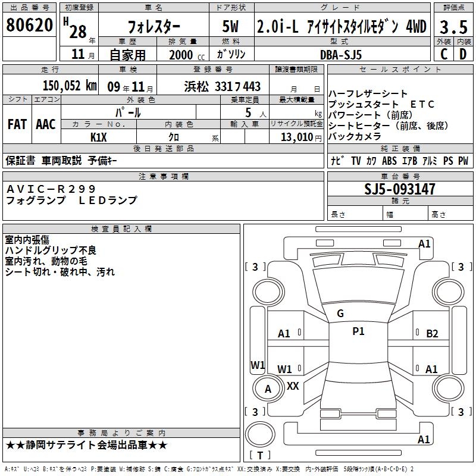Click the G windshield chip marker
The height and width of the screenshot is (476, 476).
[x=340, y=314]
